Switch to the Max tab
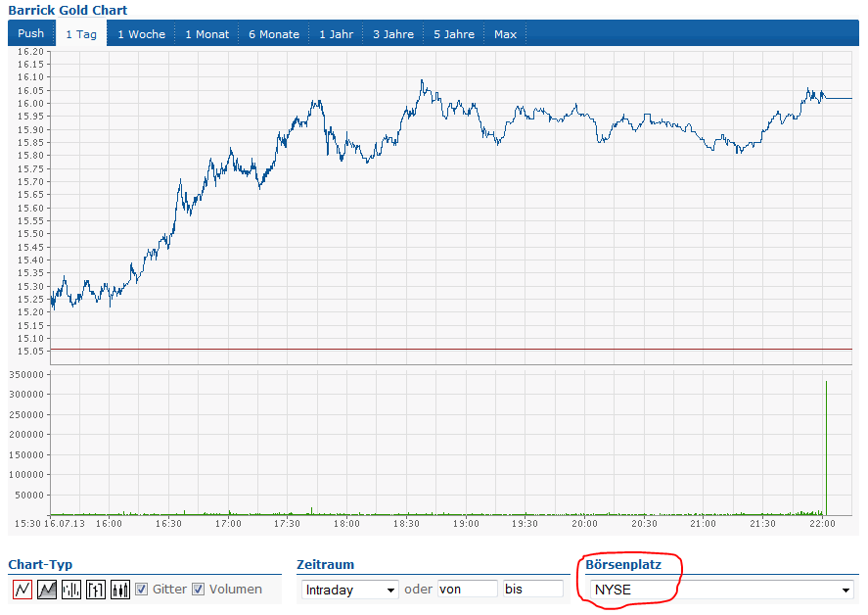Viewport: 868px width, 615px height. click(505, 34)
